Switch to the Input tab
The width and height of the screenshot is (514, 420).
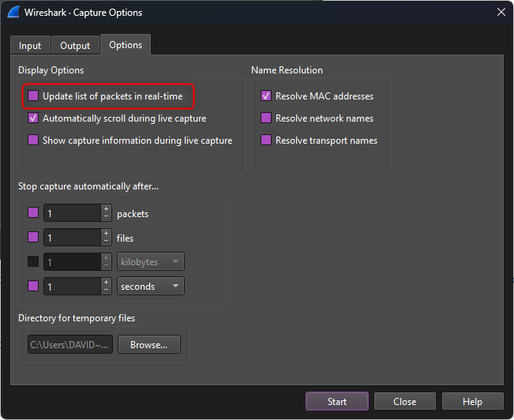coord(30,45)
